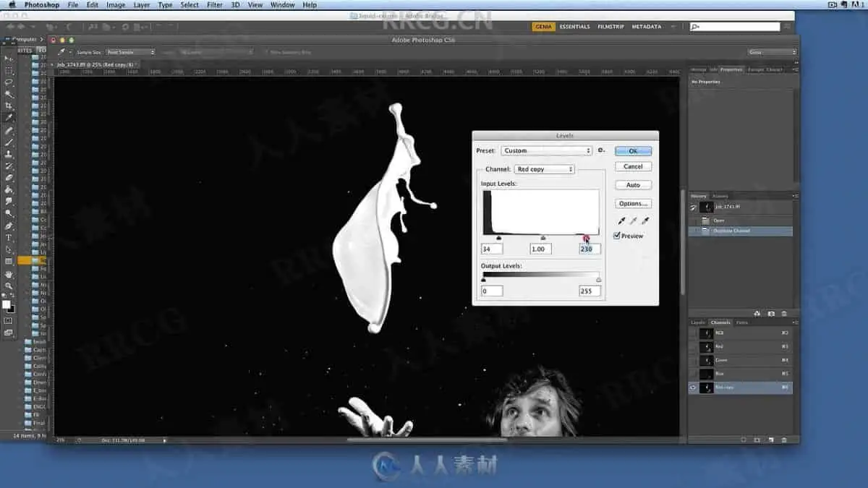Switch to the Layers tab
The height and width of the screenshot is (488, 868).
click(698, 322)
